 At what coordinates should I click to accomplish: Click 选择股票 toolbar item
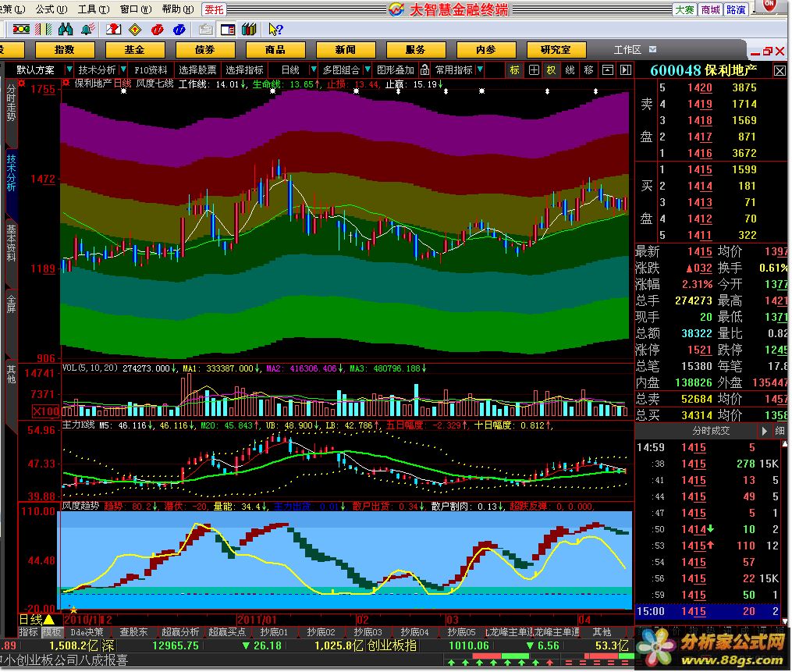[197, 69]
